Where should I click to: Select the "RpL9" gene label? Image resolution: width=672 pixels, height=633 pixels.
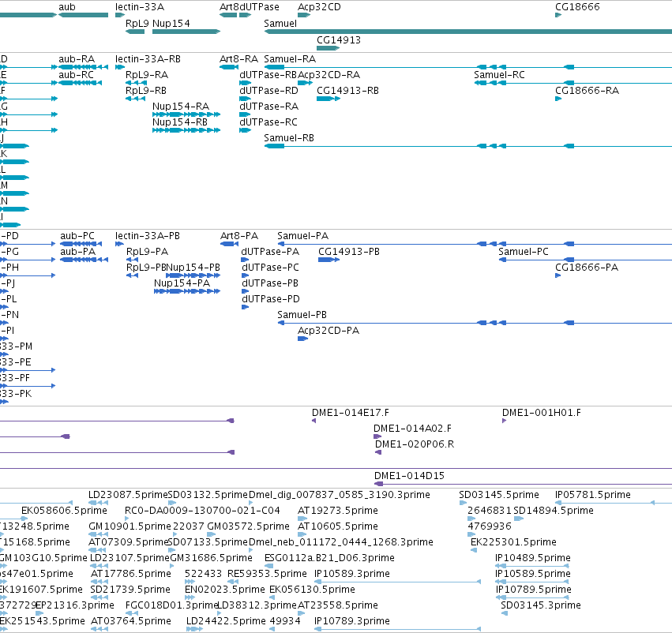(x=137, y=23)
